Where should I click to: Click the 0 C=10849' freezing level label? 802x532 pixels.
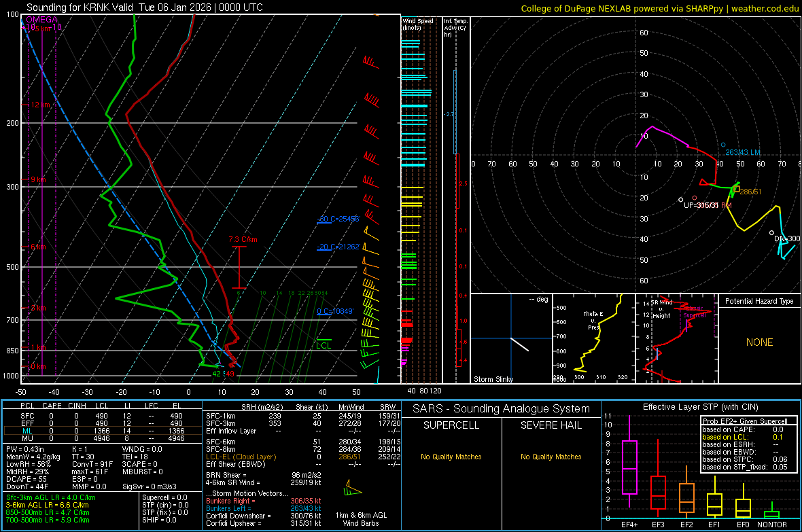[335, 311]
